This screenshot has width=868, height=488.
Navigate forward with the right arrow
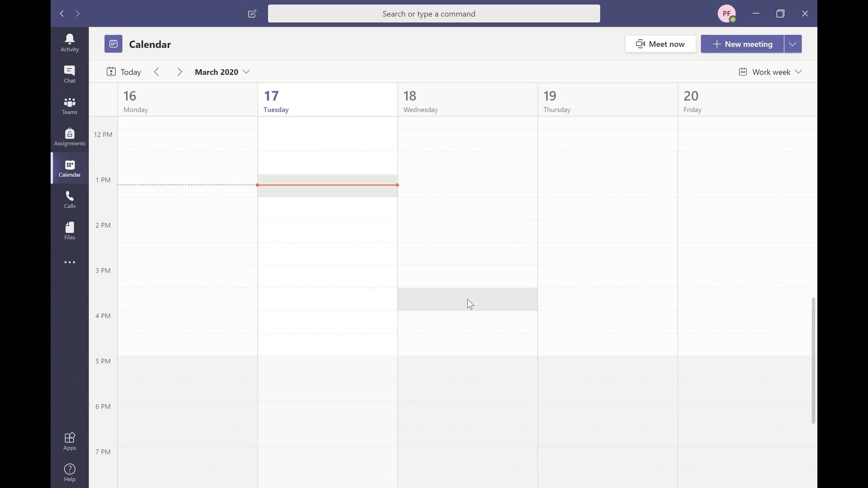78,14
